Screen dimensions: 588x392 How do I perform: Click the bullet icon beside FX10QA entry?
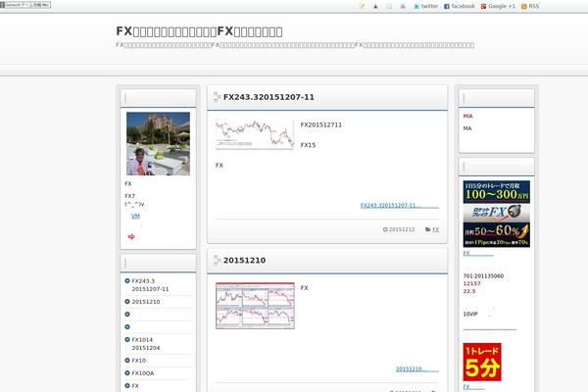tap(127, 372)
